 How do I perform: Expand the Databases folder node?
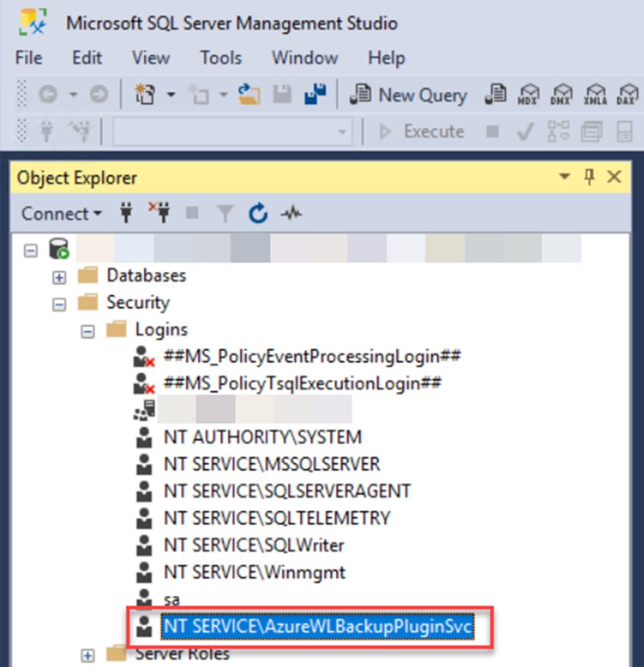[x=59, y=277]
